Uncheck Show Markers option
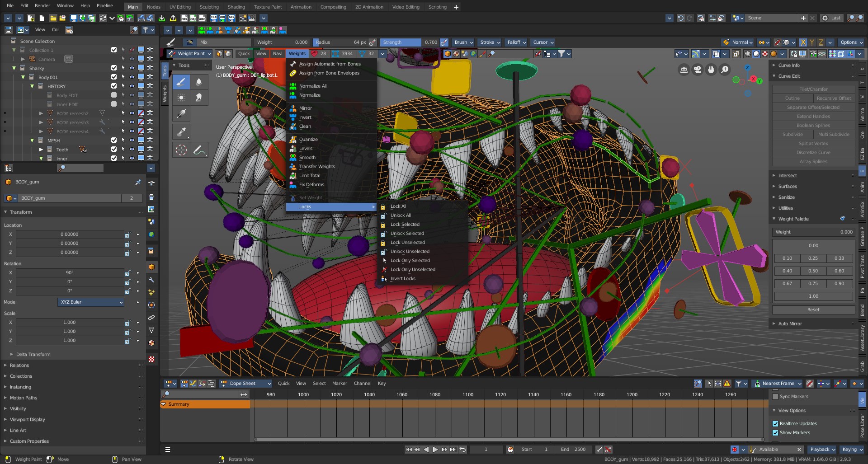Screen dimensions: 868x464 tap(775, 433)
